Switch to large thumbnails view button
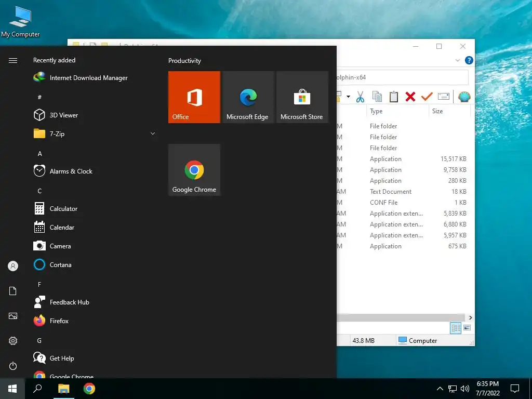The width and height of the screenshot is (532, 399). pos(467,328)
